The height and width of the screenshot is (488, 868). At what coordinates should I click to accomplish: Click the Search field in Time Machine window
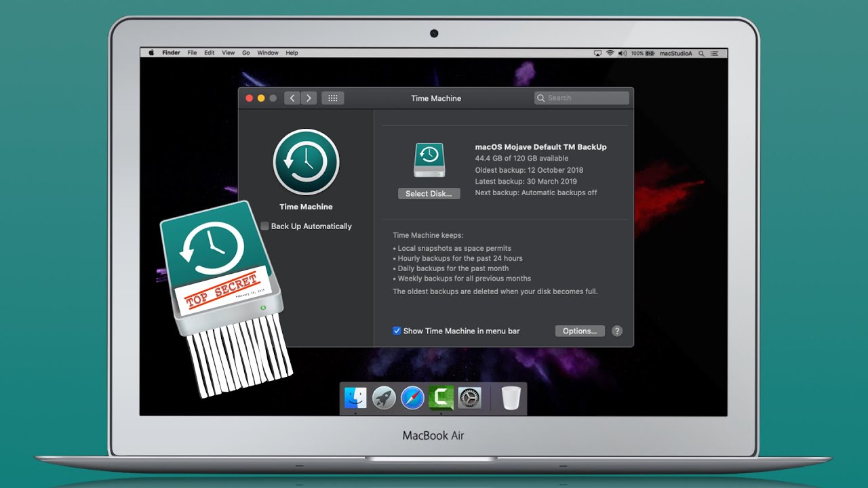tap(582, 98)
